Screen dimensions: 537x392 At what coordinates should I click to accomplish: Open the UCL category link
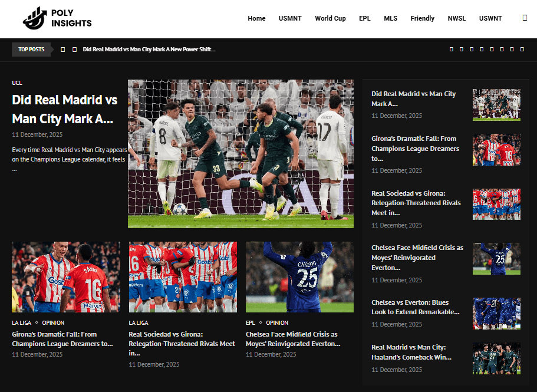[17, 83]
